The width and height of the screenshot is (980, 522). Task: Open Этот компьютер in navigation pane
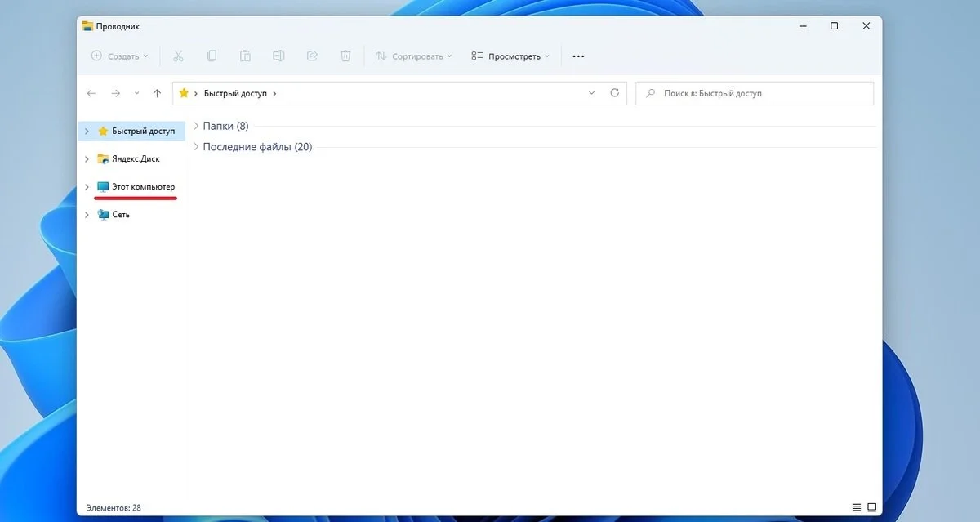point(132,187)
